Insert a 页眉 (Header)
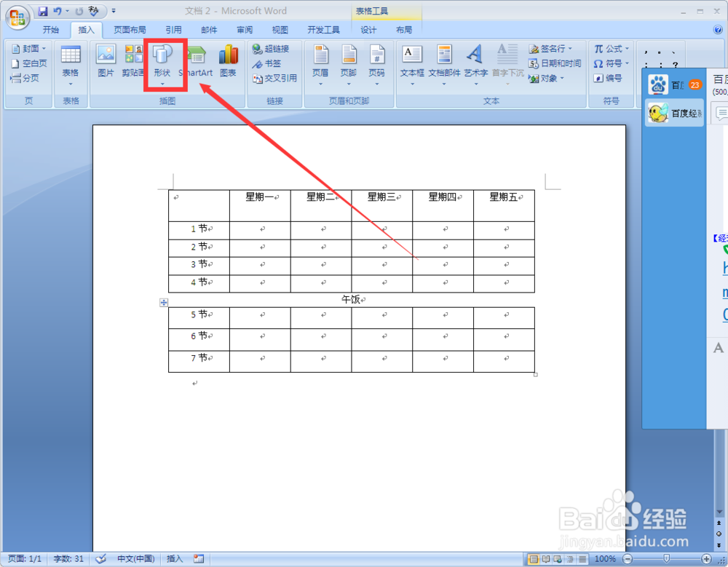 [321, 63]
